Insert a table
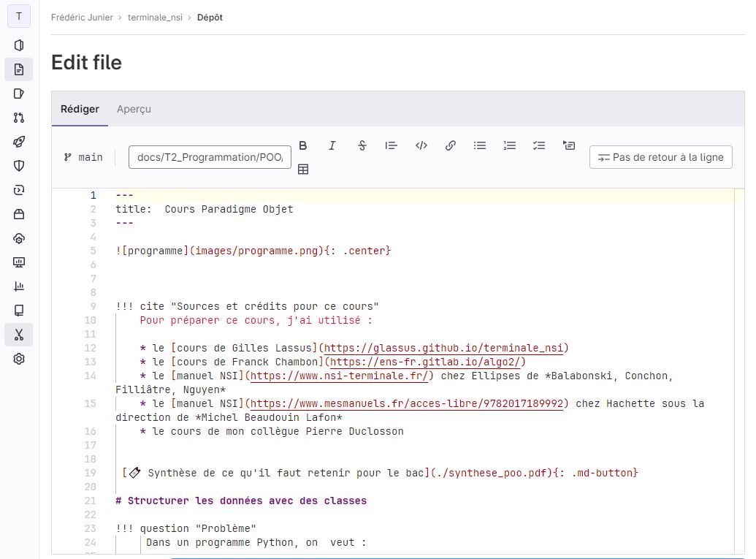The height and width of the screenshot is (559, 756). tap(303, 170)
